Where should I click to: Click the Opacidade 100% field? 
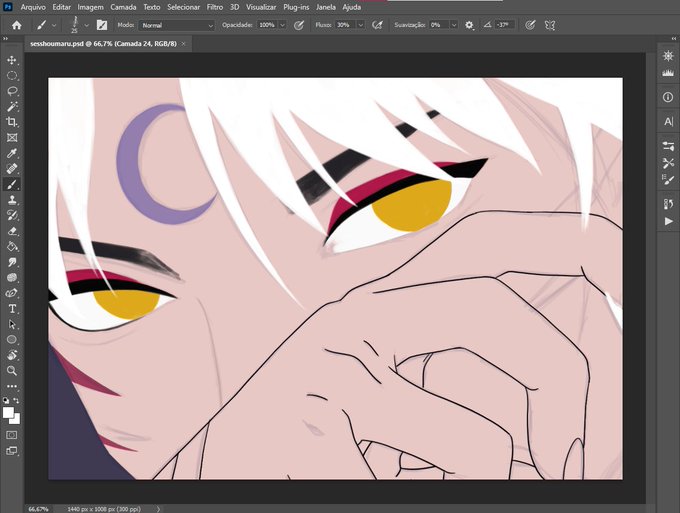click(267, 25)
